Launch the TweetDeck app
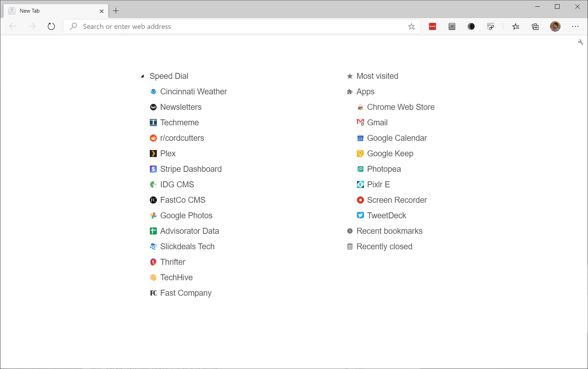Screen dimensions: 588x369 coord(386,215)
